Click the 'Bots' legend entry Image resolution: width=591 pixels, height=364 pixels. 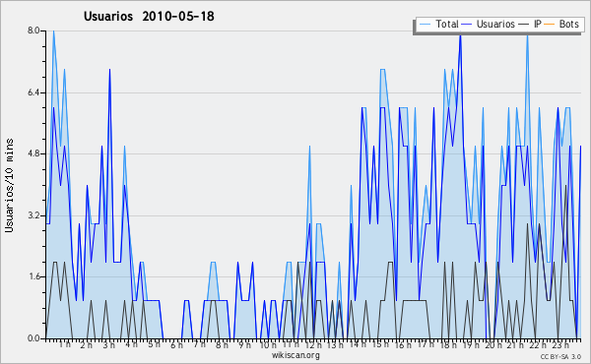[x=568, y=24]
